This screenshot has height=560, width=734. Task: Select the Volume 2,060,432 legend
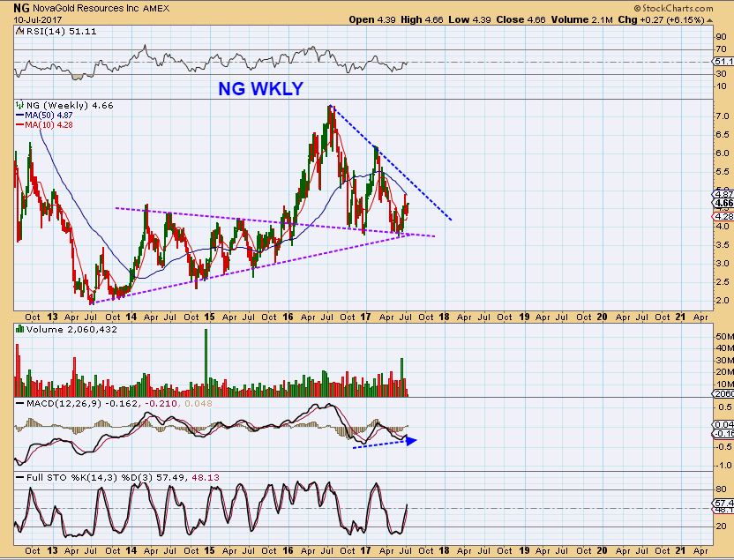(71, 329)
